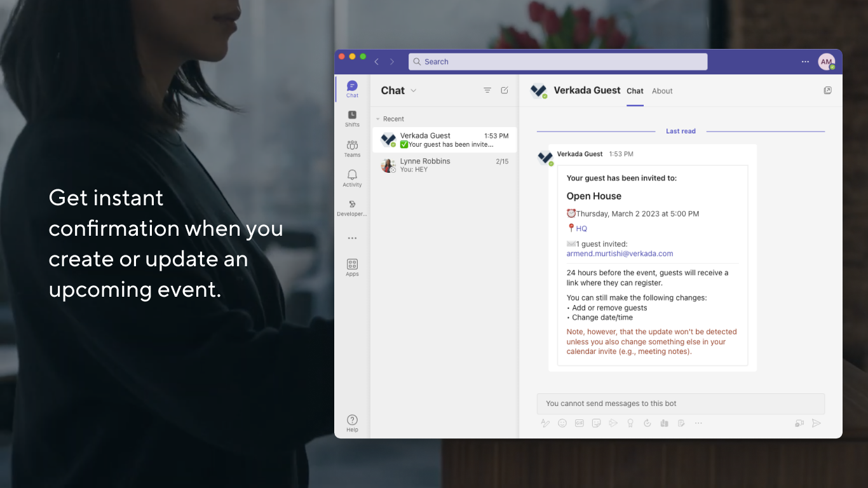
Task: Open the Praise icon
Action: tap(630, 423)
